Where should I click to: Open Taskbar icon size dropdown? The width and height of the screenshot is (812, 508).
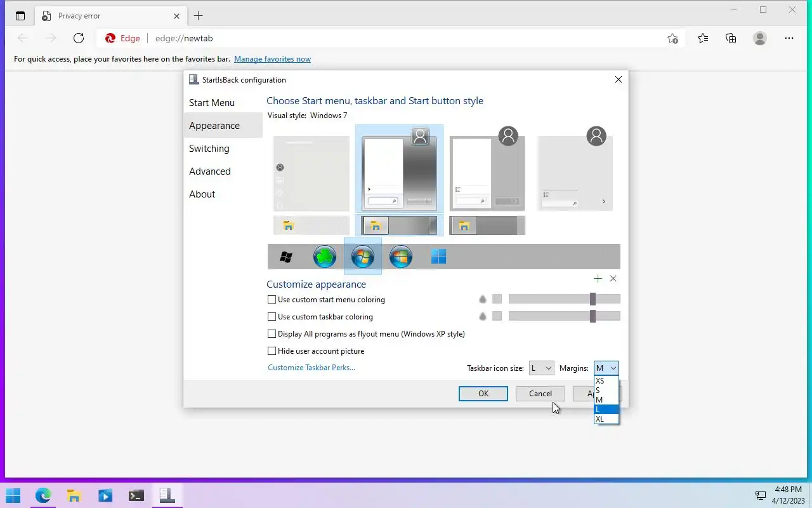tap(541, 368)
